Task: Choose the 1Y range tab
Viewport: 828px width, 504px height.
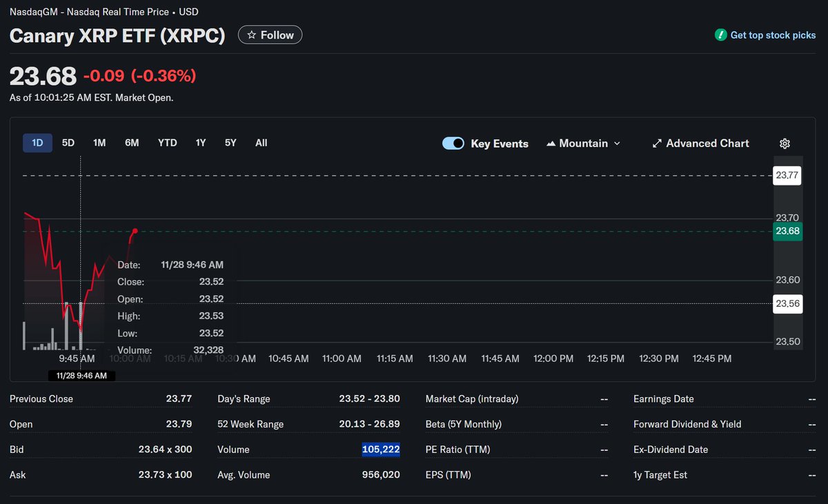Action: coord(201,143)
